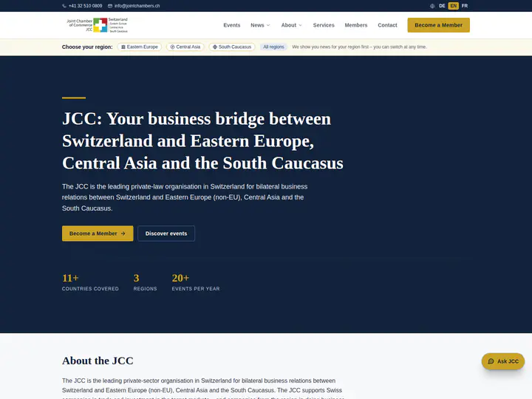The image size is (532, 399).
Task: Click the Discover events button
Action: [x=166, y=233]
